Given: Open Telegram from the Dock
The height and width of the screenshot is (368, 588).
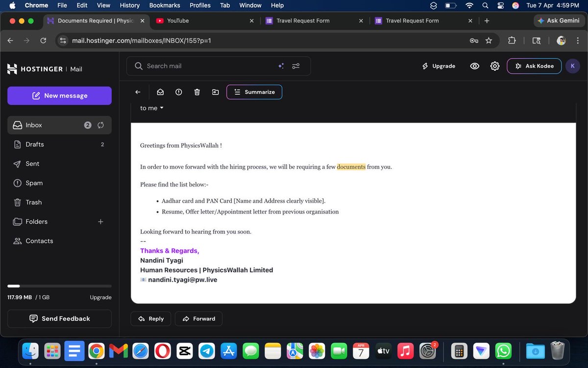Looking at the screenshot, I should [207, 351].
